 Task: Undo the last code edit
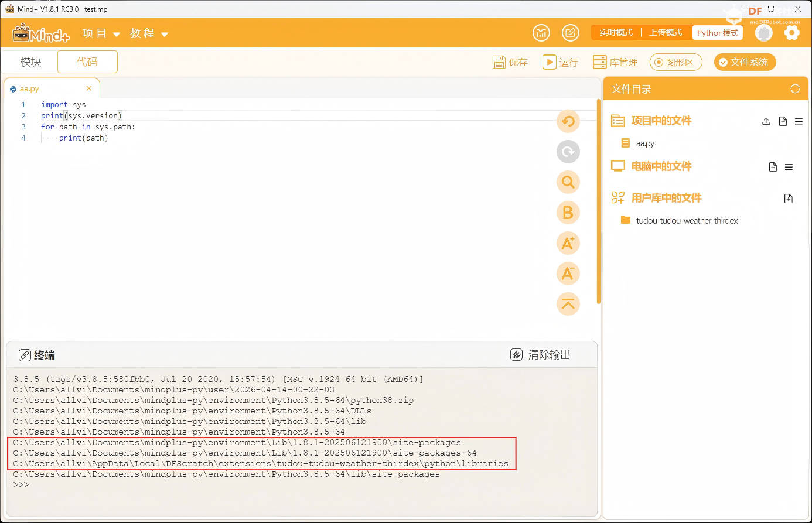click(568, 121)
